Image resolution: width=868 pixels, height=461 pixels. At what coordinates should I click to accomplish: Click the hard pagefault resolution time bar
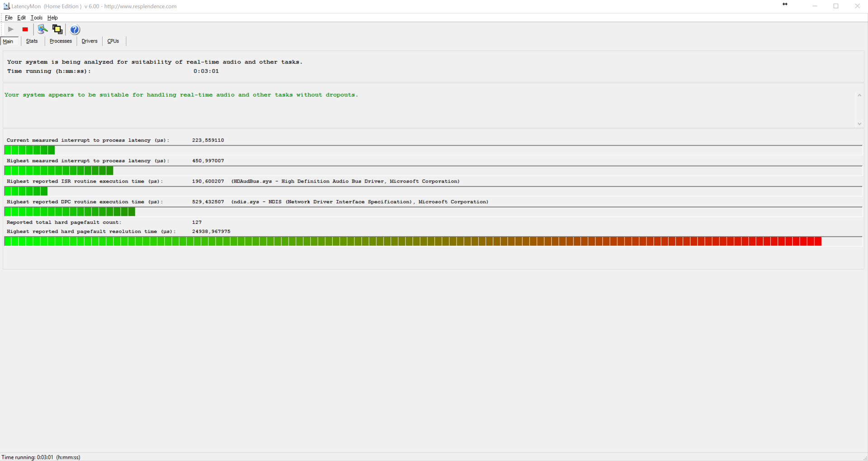click(x=412, y=241)
